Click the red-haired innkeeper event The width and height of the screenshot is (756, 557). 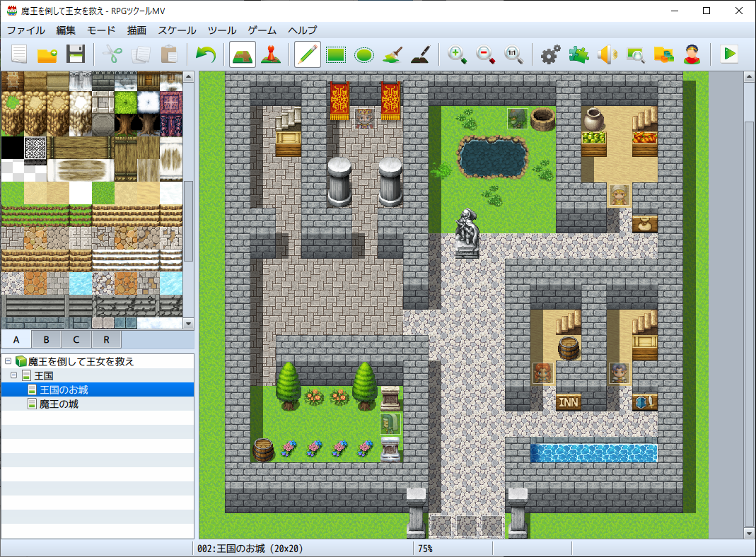[x=543, y=373]
